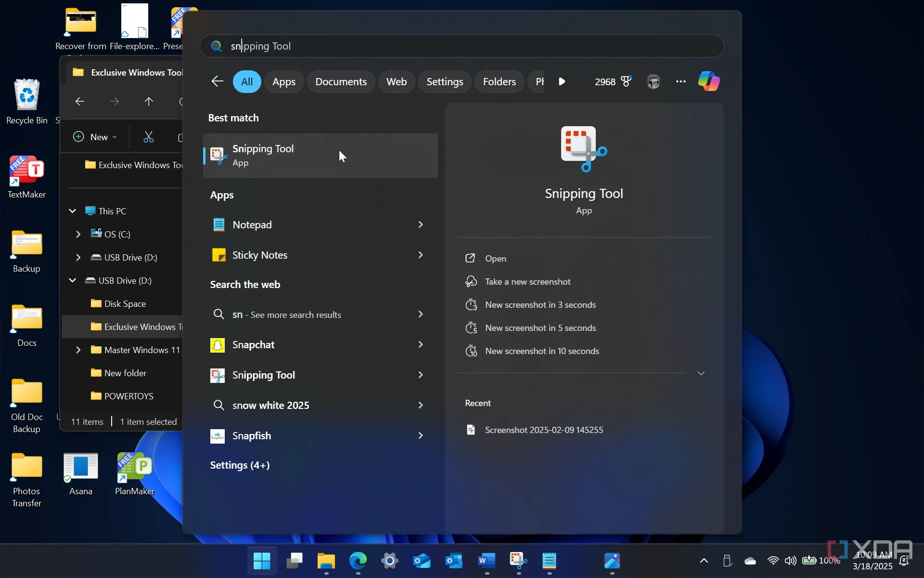The height and width of the screenshot is (578, 924).
Task: Collapse This PC tree node
Action: coord(72,211)
